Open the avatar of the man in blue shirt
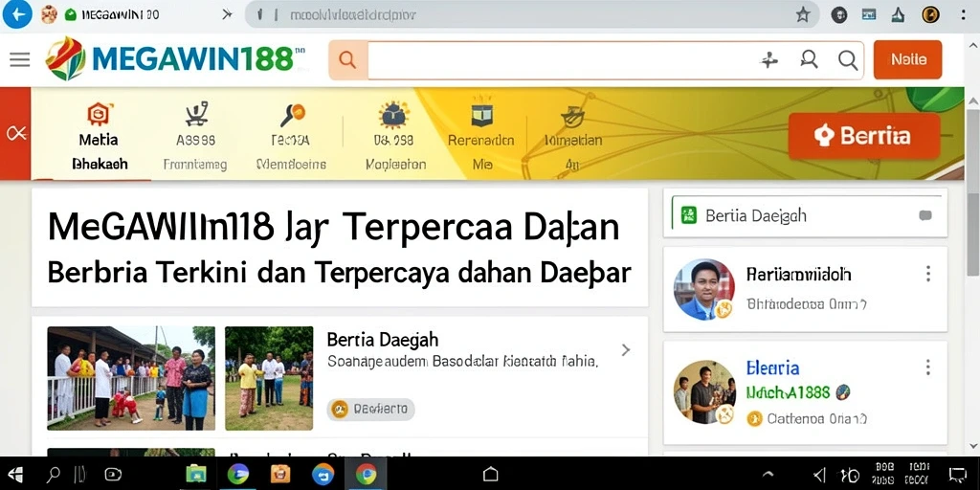 coord(703,289)
